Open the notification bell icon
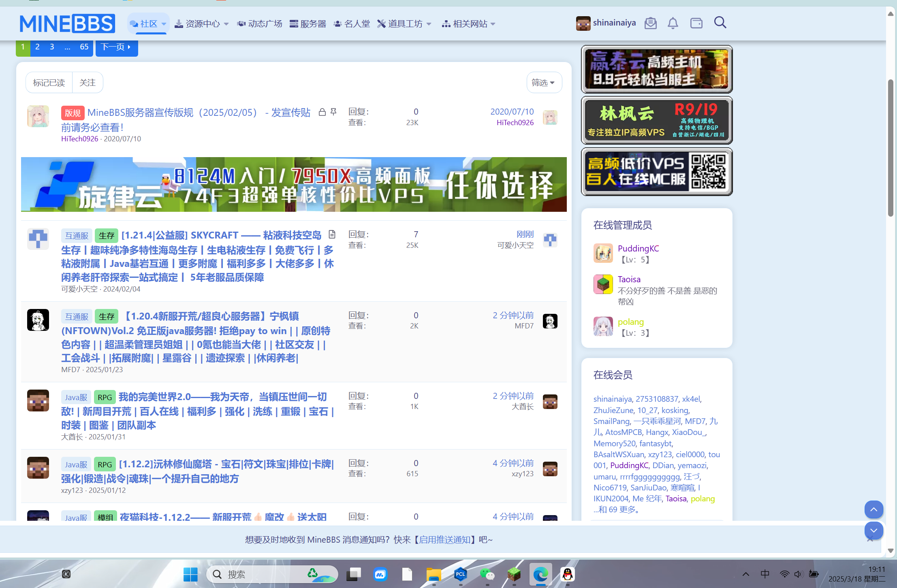897x588 pixels. tap(673, 23)
